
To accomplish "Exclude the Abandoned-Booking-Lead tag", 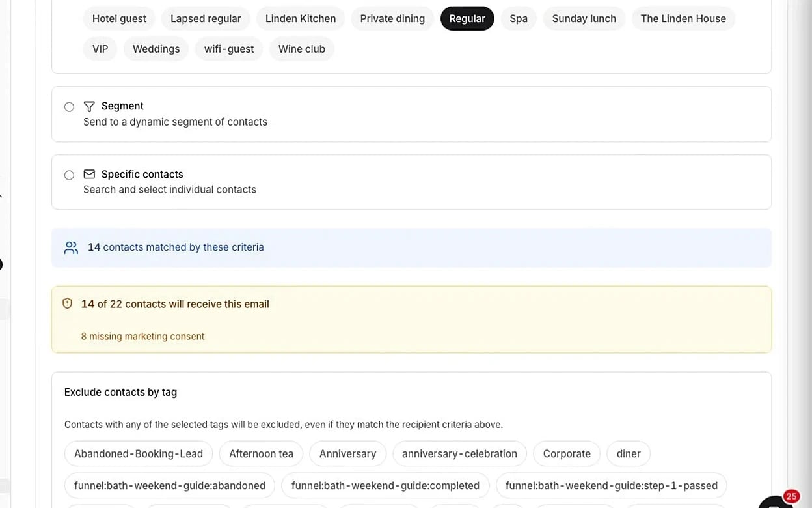I will pyautogui.click(x=139, y=453).
